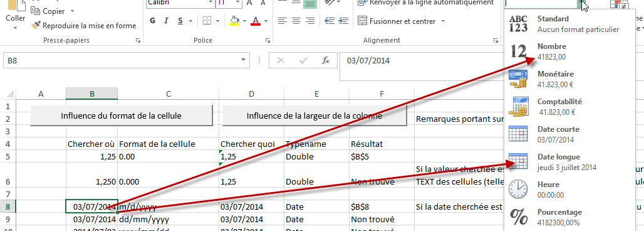
Task: Select row 6 header
Action: coord(8,175)
